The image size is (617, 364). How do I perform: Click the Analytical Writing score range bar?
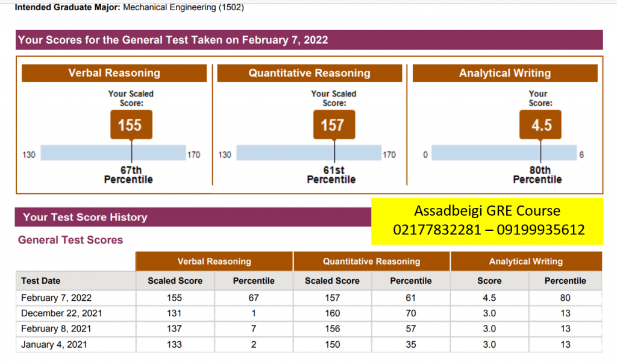(x=504, y=154)
